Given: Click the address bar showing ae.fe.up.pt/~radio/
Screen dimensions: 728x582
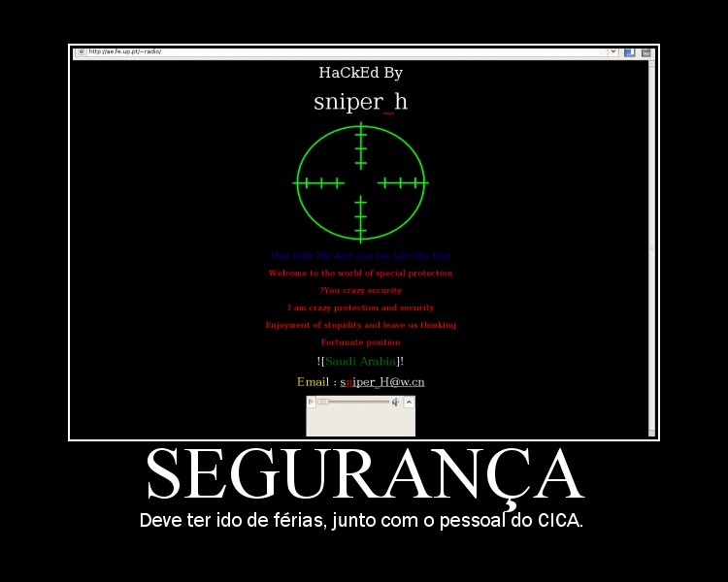Looking at the screenshot, I should 340,52.
